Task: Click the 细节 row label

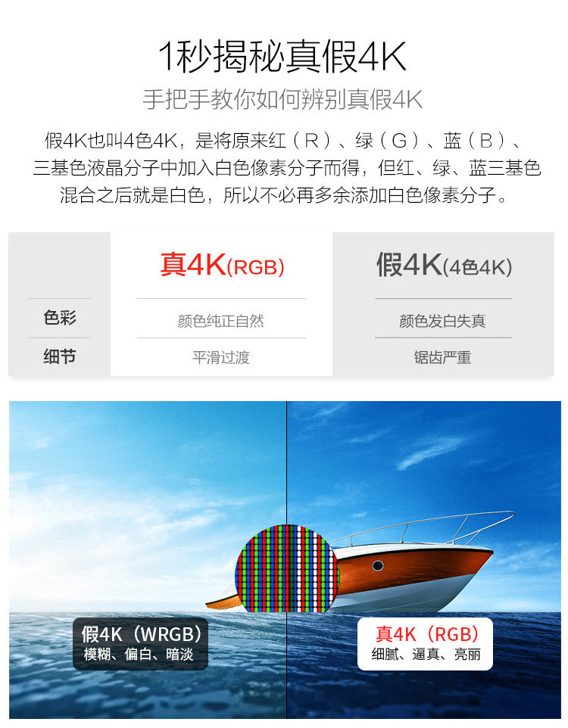Action: pyautogui.click(x=60, y=356)
